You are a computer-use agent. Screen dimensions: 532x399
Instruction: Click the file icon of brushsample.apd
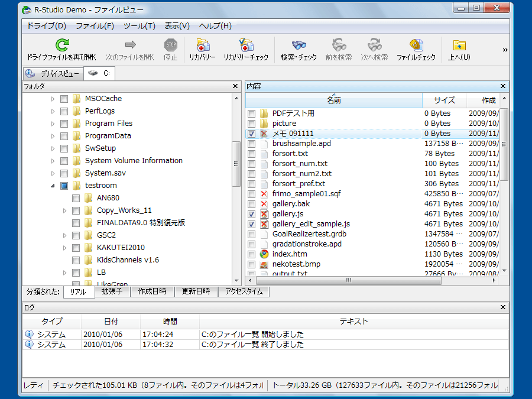click(264, 144)
